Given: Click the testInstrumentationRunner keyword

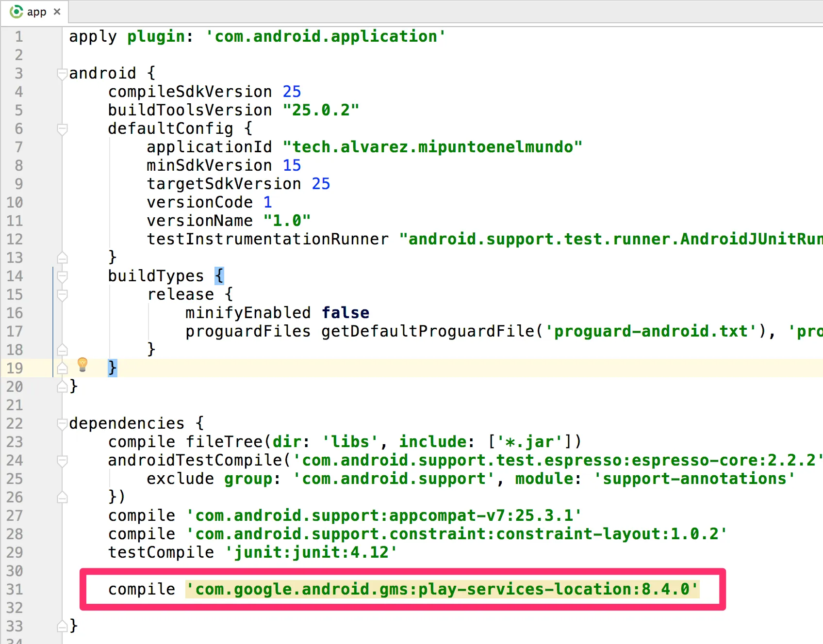Looking at the screenshot, I should click(x=268, y=239).
